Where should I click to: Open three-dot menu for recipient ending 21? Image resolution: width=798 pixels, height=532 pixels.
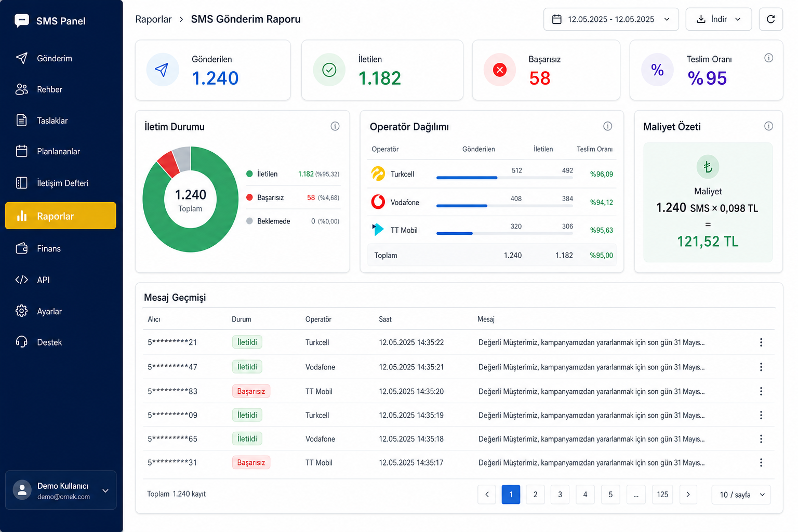761,342
